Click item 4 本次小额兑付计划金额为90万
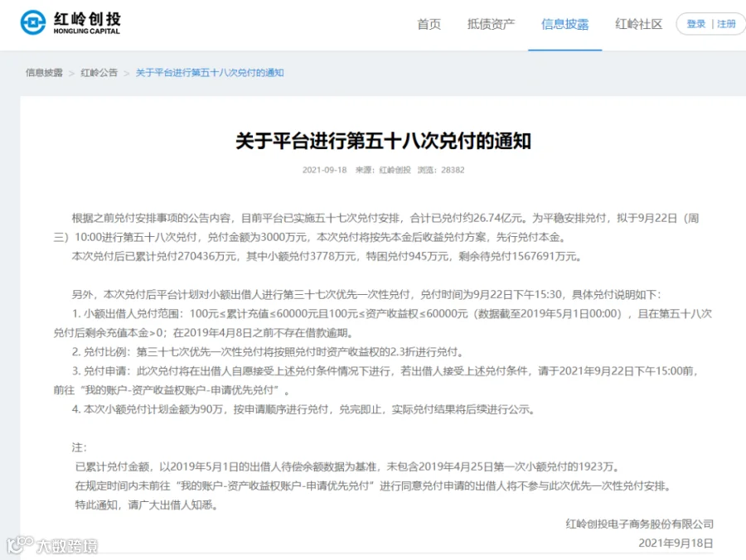This screenshot has height=560, width=746. (x=303, y=409)
